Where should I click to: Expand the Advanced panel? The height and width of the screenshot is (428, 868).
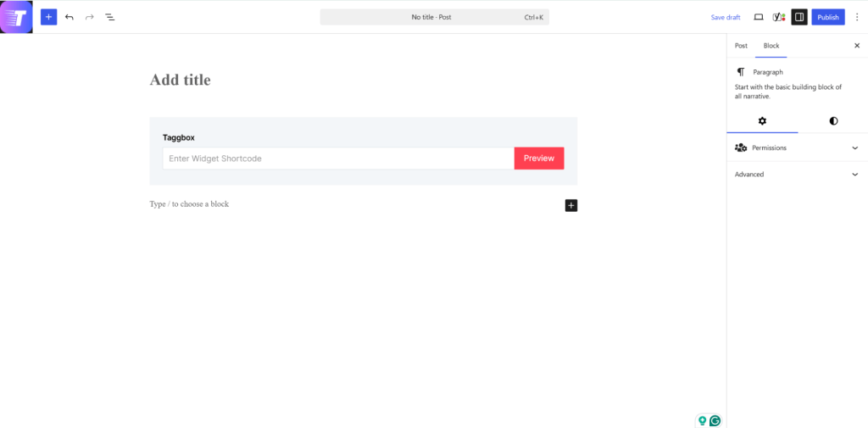[x=797, y=175]
